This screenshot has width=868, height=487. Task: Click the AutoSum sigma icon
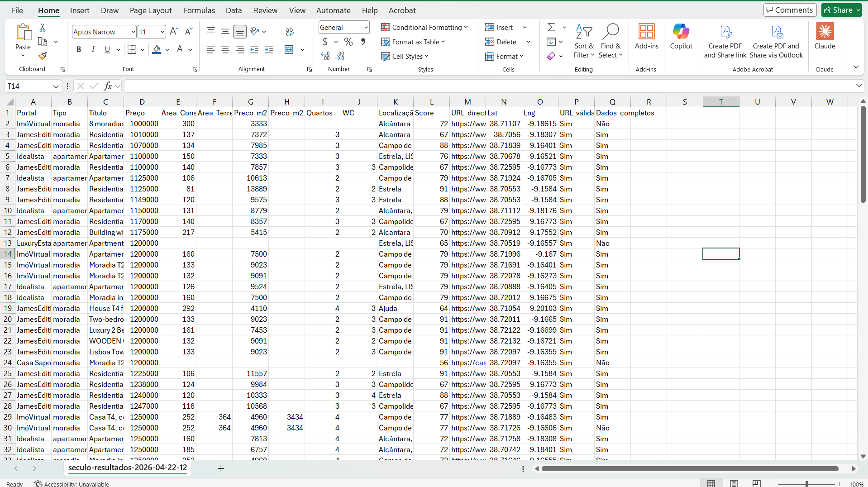pyautogui.click(x=551, y=28)
